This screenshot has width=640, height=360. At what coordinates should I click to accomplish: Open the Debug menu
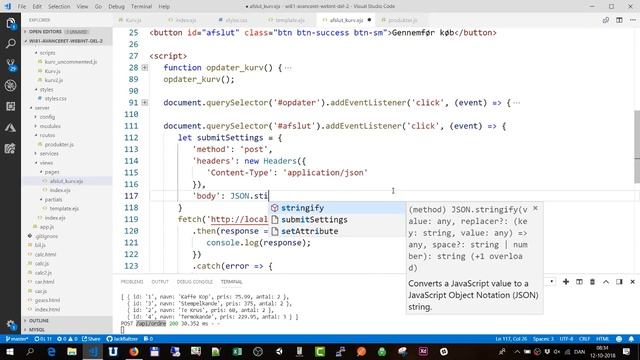coord(116,7)
